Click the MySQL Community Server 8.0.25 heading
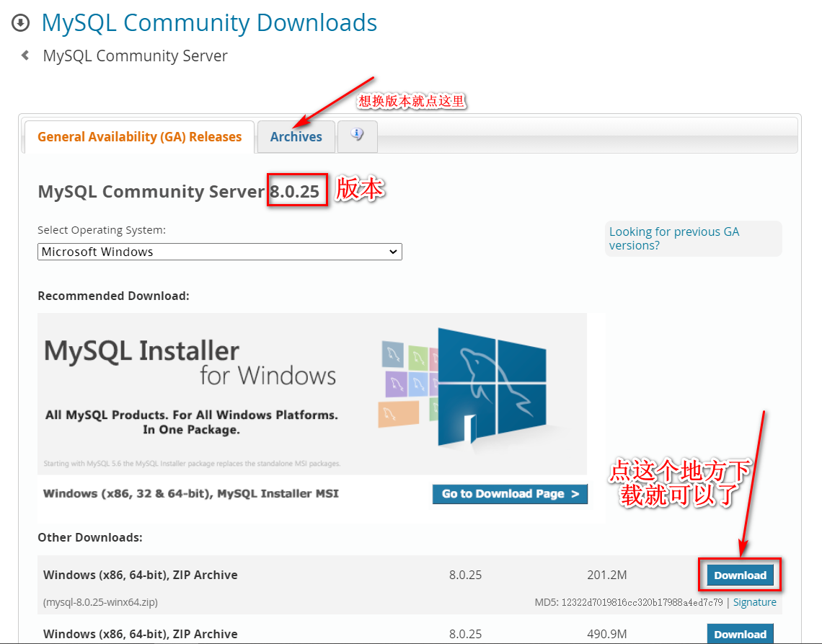This screenshot has height=644, width=822. pyautogui.click(x=179, y=191)
